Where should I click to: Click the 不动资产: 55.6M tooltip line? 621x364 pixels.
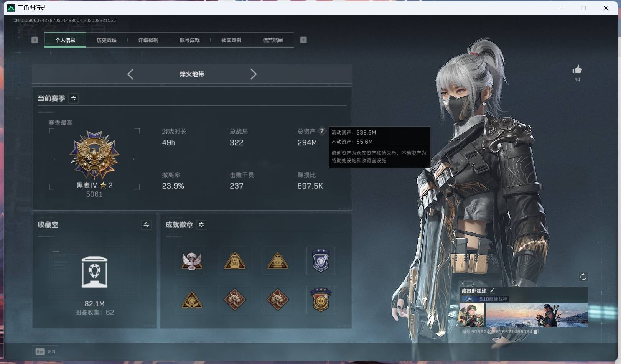[352, 142]
